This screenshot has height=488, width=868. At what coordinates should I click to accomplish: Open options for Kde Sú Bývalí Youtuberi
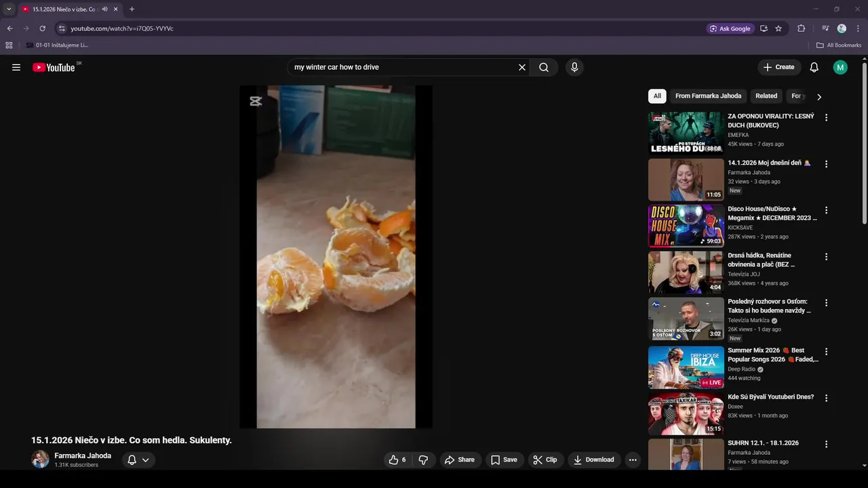coord(826,398)
